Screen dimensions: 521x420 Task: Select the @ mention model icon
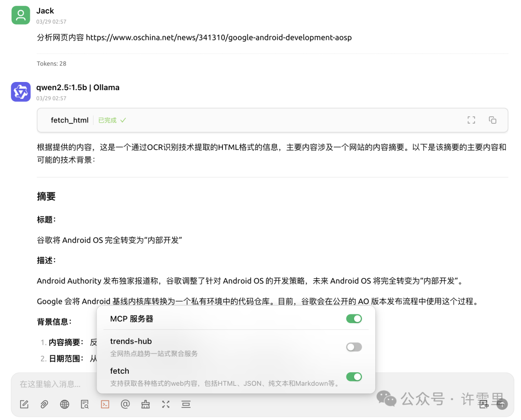tap(125, 404)
